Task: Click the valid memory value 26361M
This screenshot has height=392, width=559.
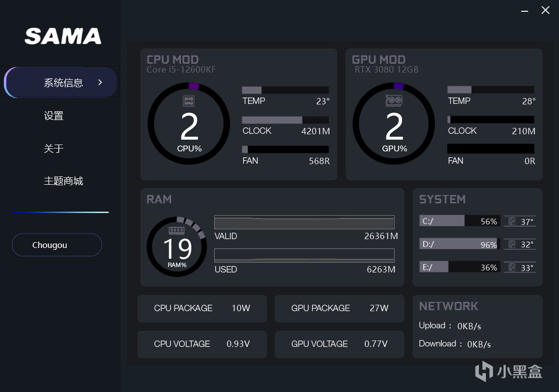Action: pos(381,236)
